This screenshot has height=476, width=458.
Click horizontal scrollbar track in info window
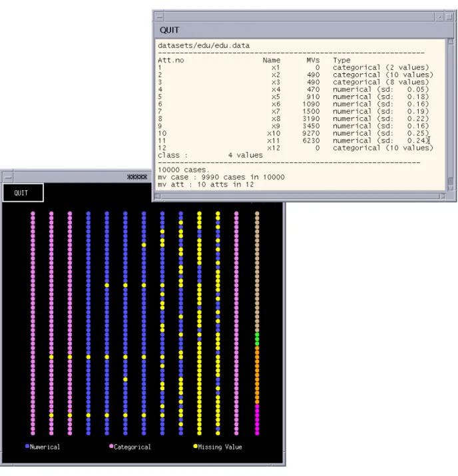point(300,196)
